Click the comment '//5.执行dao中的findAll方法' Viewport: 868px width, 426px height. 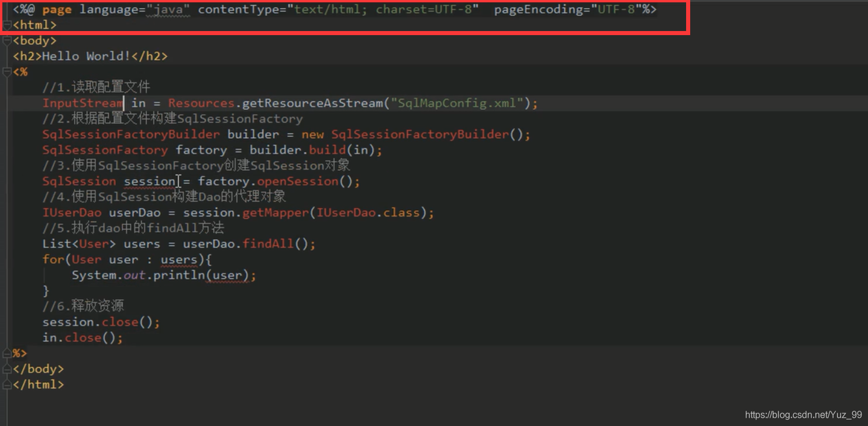coord(133,228)
